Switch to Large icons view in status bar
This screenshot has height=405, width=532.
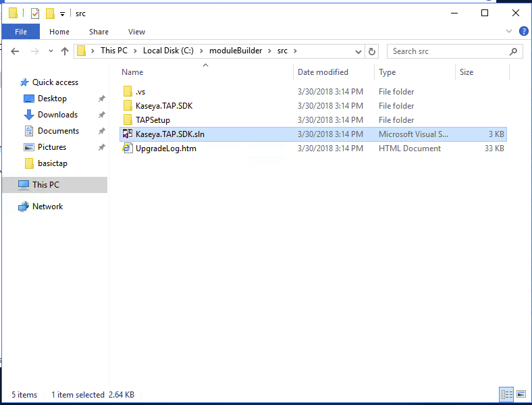tap(521, 394)
